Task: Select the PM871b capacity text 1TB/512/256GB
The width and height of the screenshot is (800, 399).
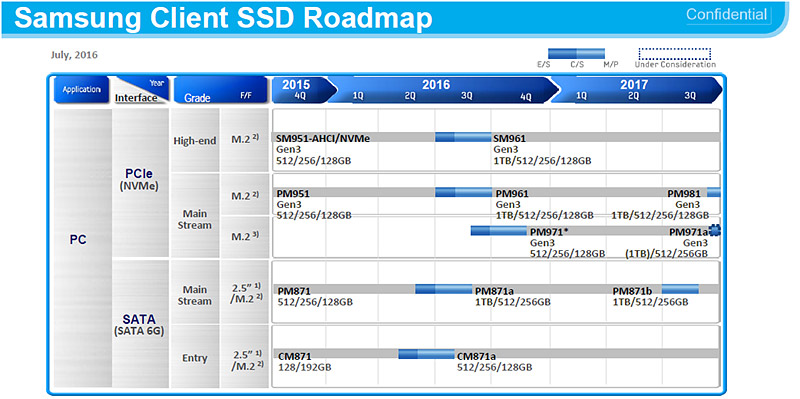Action: point(651,302)
